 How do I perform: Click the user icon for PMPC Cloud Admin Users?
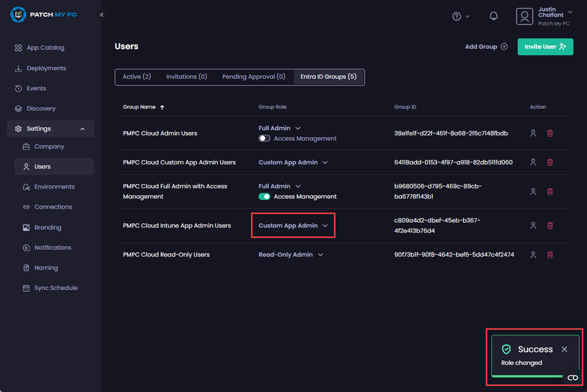coord(533,133)
